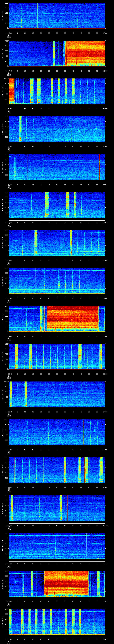Click the 14:50:00 start time label
The width and height of the screenshot is (114, 644).
[9, 184]
